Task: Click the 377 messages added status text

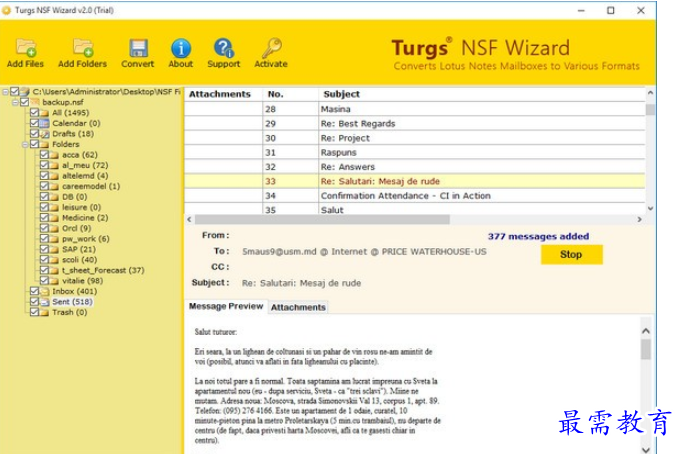Action: coord(538,236)
